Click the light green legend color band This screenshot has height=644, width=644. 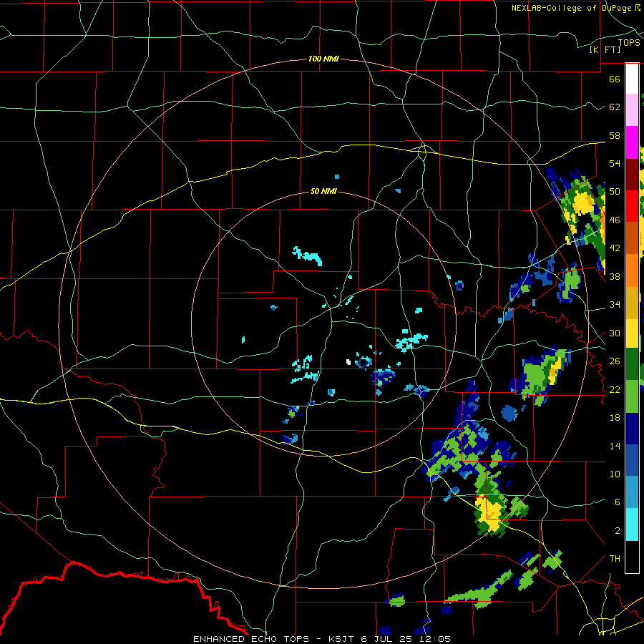(x=632, y=396)
